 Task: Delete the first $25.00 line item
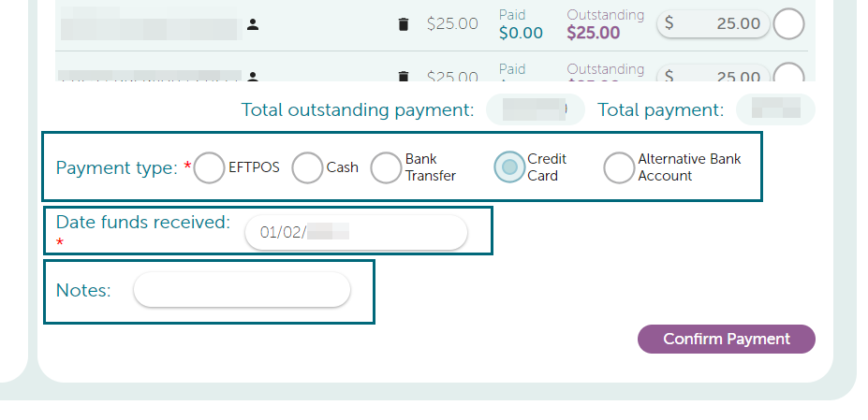click(404, 24)
